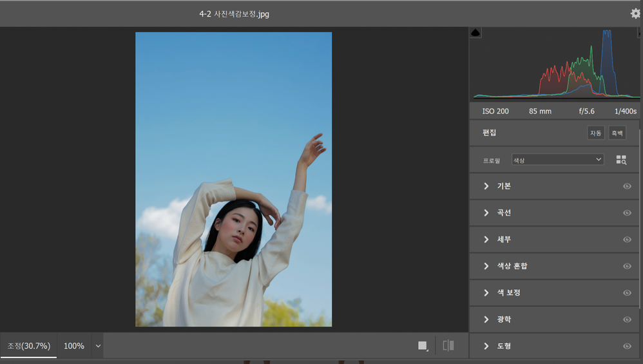This screenshot has height=364, width=643.
Task: Expand the 색상 혼합 panel
Action: pos(486,266)
